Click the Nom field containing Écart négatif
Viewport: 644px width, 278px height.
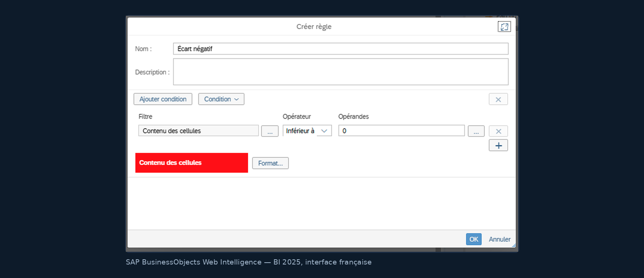(x=341, y=49)
